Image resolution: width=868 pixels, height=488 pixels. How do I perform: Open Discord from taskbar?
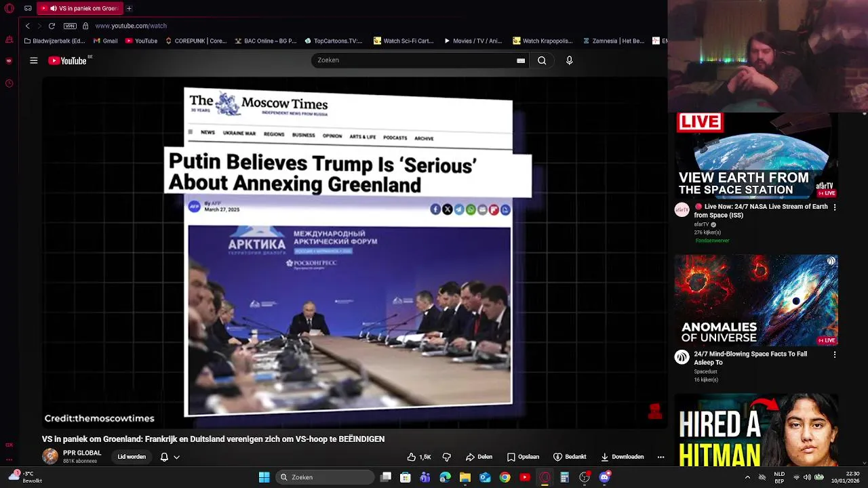(604, 477)
